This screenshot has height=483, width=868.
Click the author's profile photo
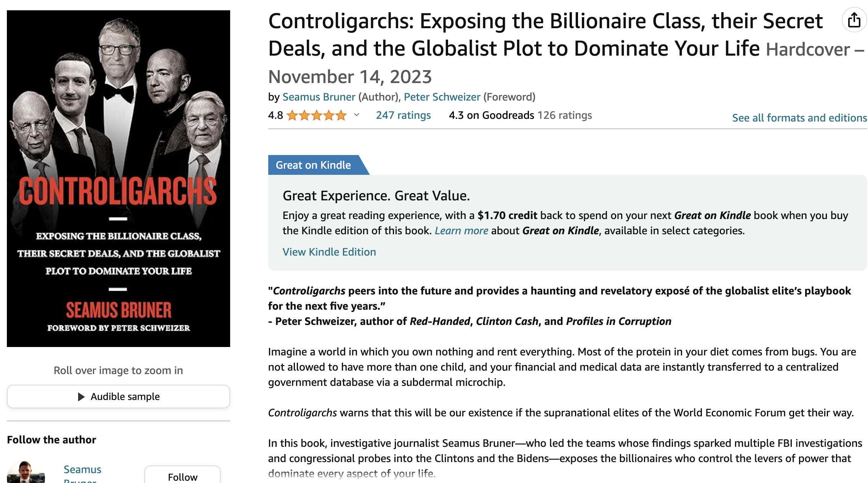26,473
